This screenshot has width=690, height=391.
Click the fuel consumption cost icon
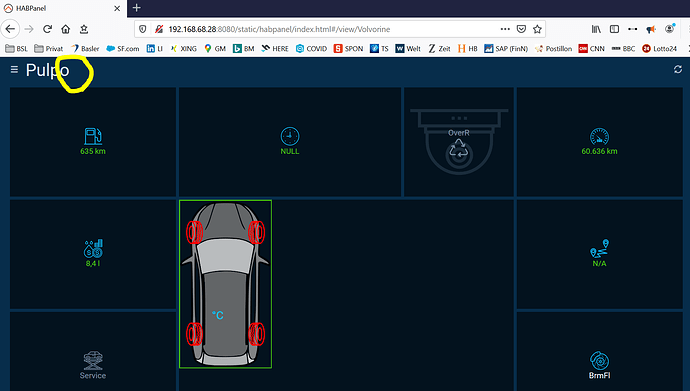tap(93, 248)
